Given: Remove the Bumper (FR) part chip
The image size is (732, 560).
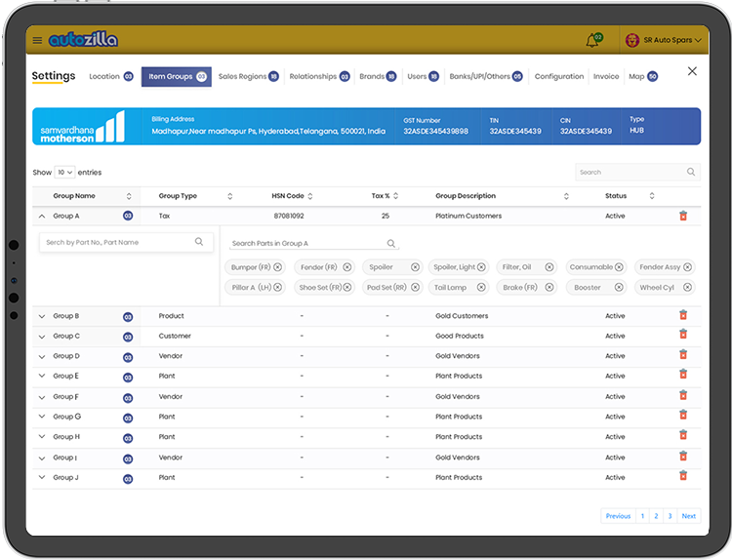Looking at the screenshot, I should click(278, 267).
